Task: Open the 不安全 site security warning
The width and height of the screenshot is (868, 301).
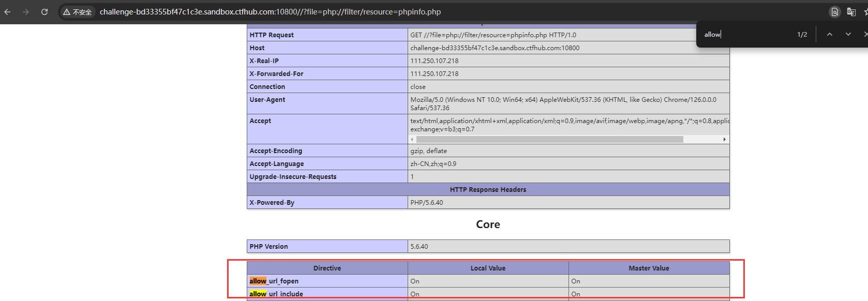Action: 78,12
